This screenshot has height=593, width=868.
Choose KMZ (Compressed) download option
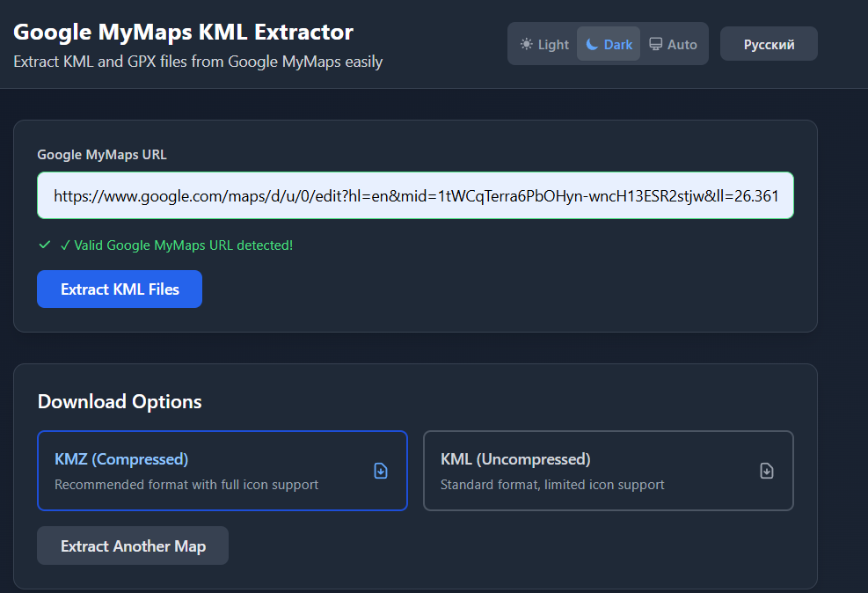pos(222,471)
